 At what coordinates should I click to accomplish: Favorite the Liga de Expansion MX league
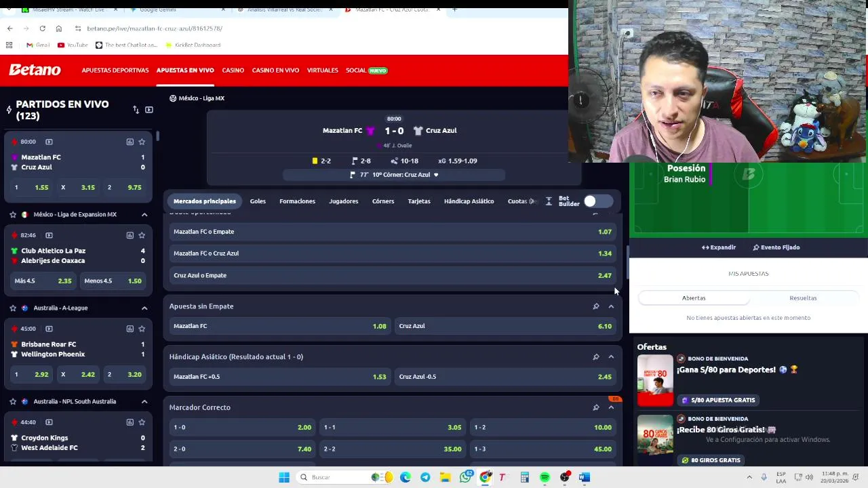[13, 214]
